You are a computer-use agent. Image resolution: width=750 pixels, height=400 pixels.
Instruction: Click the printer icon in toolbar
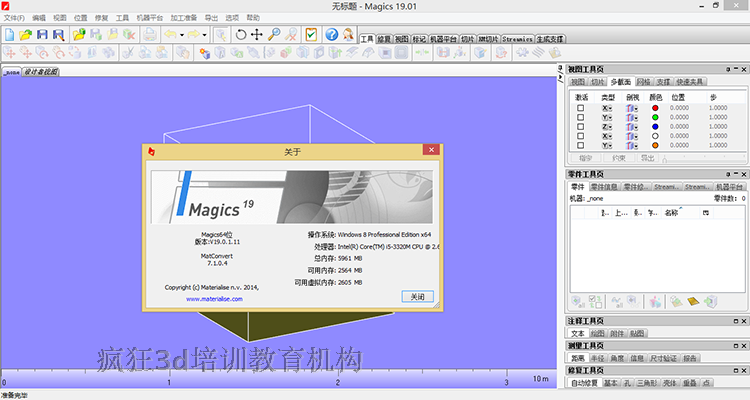150,34
